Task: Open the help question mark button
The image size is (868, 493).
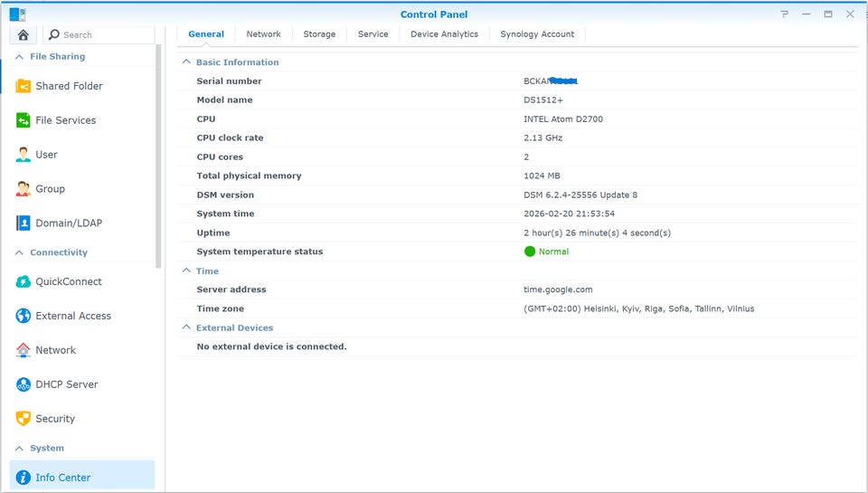Action: [785, 14]
